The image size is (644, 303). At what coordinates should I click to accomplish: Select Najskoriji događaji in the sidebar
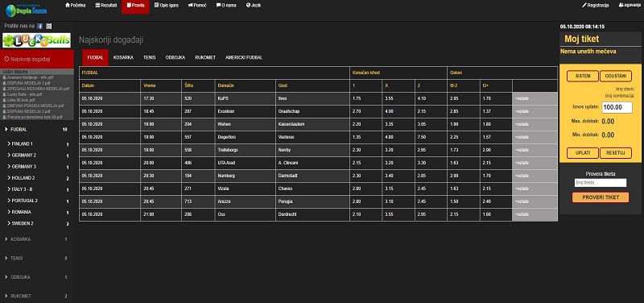coord(37,59)
